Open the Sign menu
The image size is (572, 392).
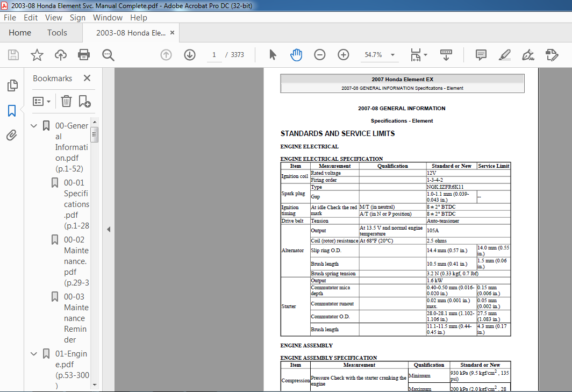[77, 18]
